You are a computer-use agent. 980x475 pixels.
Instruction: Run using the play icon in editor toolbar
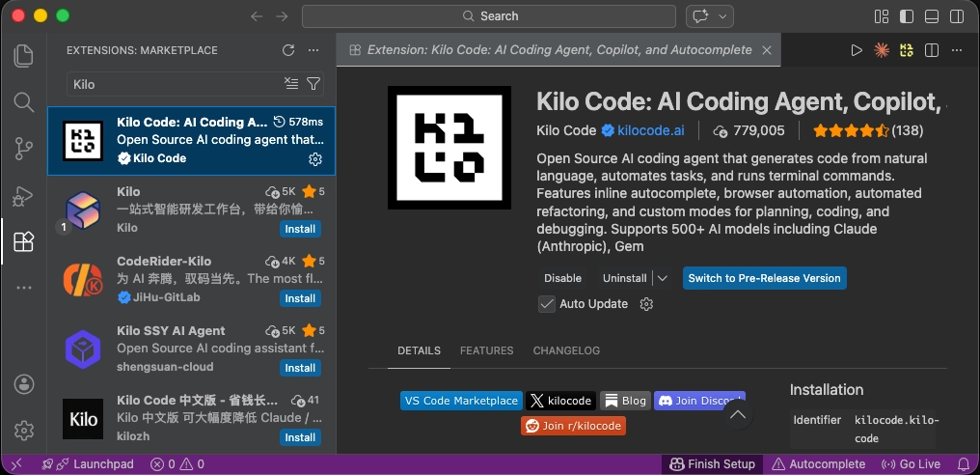click(x=857, y=50)
